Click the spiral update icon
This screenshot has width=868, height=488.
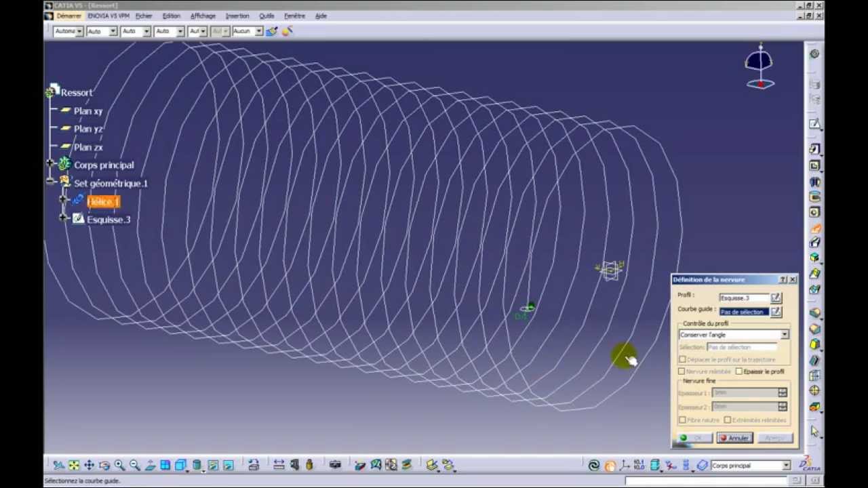594,465
